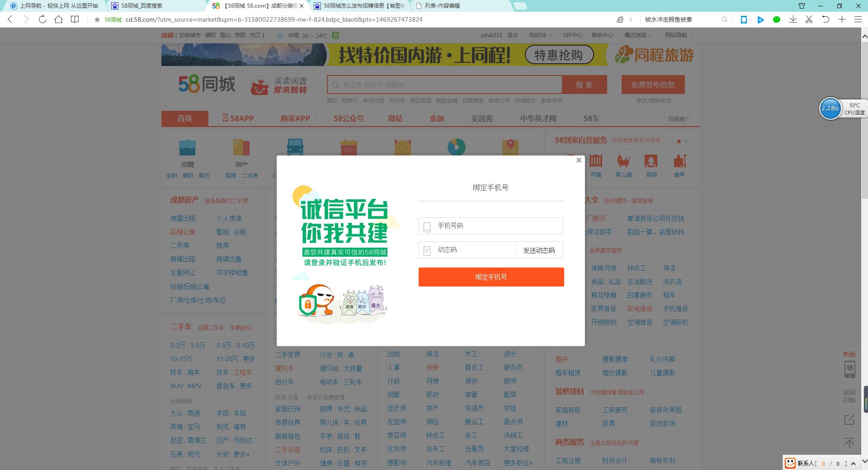Go back with browser back arrow
Screen dimensions: 868x470
10,19
